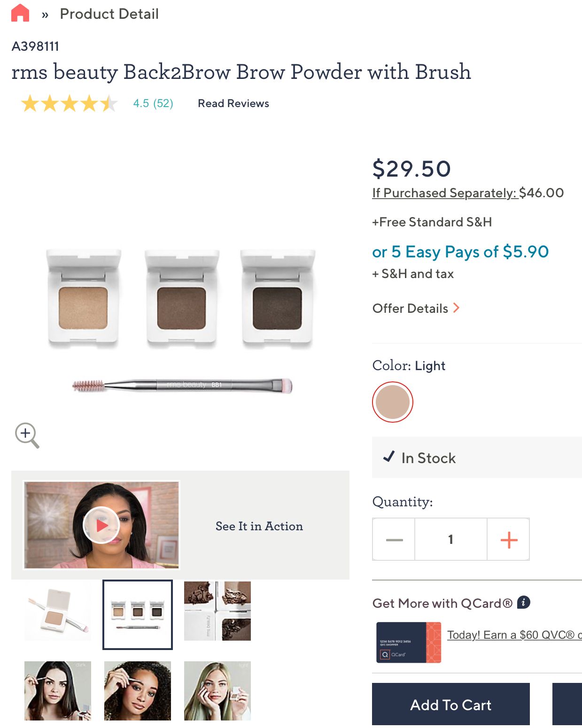Click the quantity number field
Screen dimensions: 582x728
(x=450, y=540)
